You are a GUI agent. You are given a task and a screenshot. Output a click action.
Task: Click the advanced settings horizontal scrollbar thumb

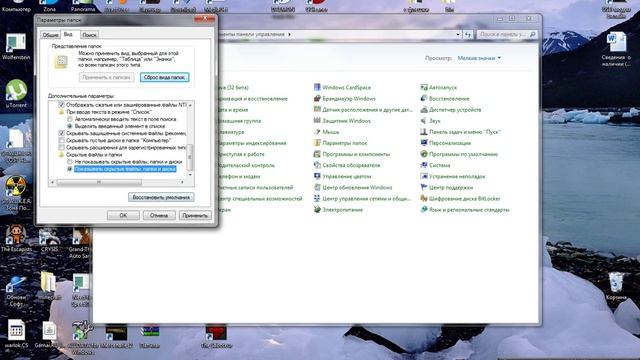[98, 182]
